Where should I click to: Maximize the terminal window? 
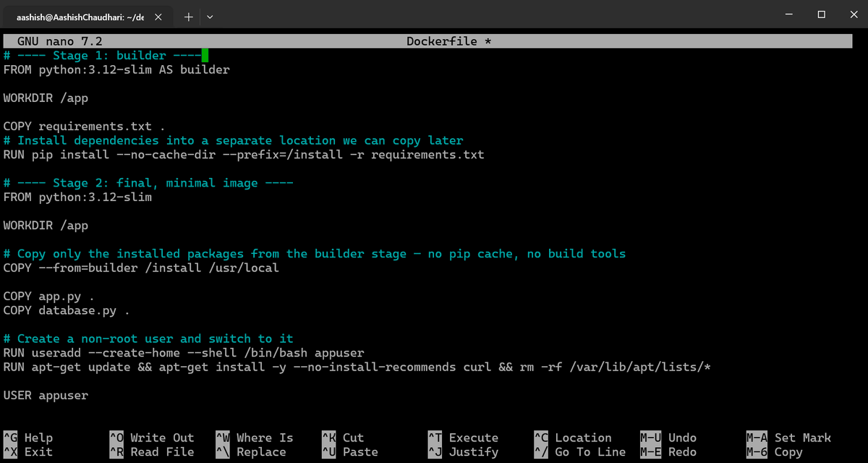[x=821, y=14]
